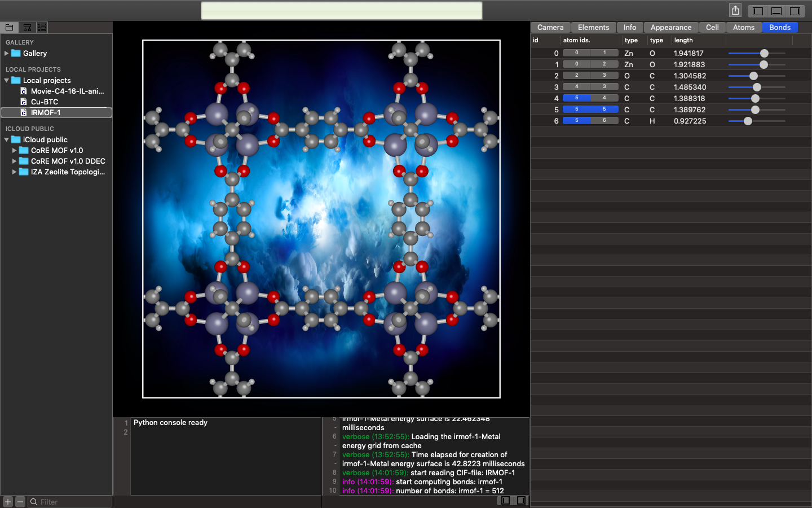Click length value 1.485340
This screenshot has height=508, width=812.
pos(690,87)
